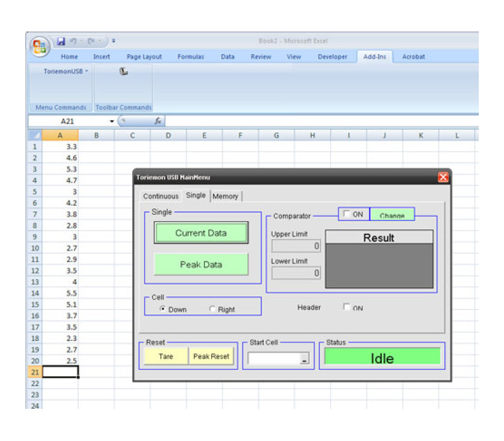Select cell A2 containing 4.6

point(60,158)
